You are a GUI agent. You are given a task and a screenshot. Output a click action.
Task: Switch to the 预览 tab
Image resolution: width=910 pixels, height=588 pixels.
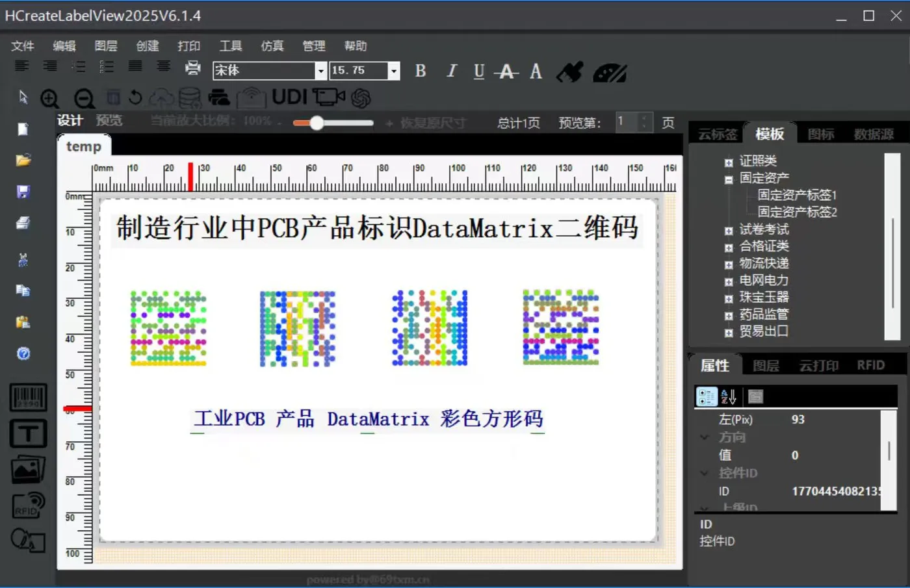click(109, 120)
